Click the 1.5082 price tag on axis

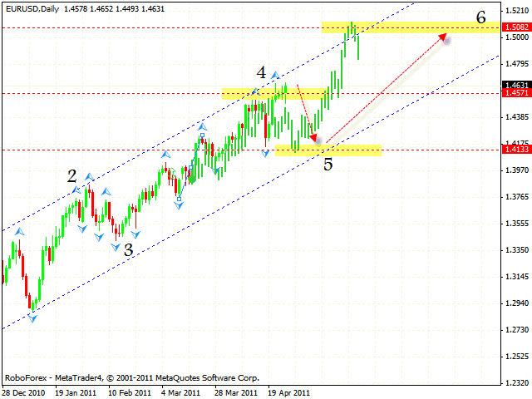click(x=513, y=27)
